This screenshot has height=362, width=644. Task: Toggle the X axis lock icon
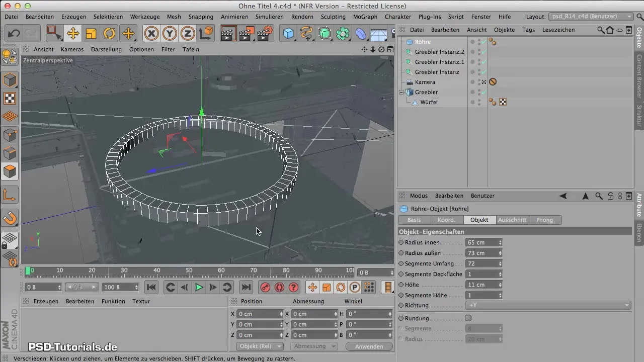pos(151,34)
